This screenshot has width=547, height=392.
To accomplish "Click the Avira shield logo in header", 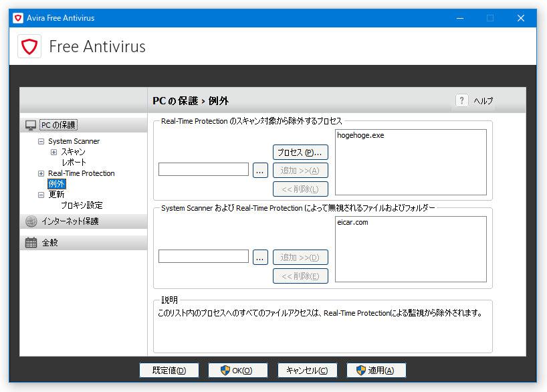I will (29, 46).
